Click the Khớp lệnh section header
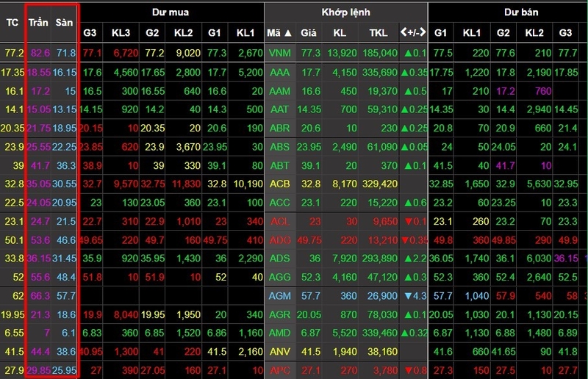The height and width of the screenshot is (379, 588). (x=345, y=12)
